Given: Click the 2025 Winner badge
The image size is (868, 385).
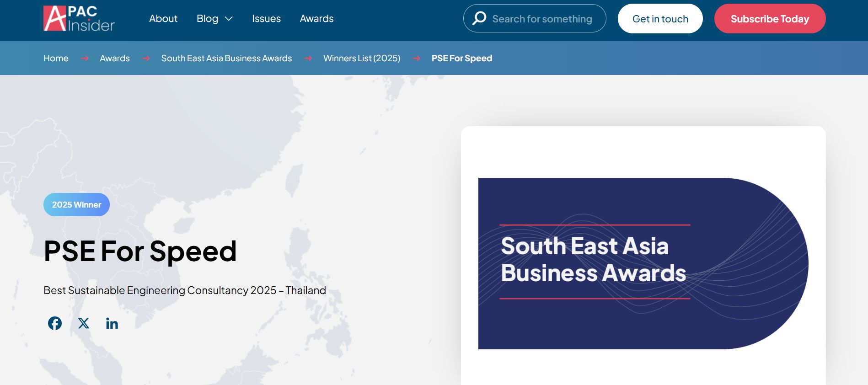Looking at the screenshot, I should click(x=76, y=205).
